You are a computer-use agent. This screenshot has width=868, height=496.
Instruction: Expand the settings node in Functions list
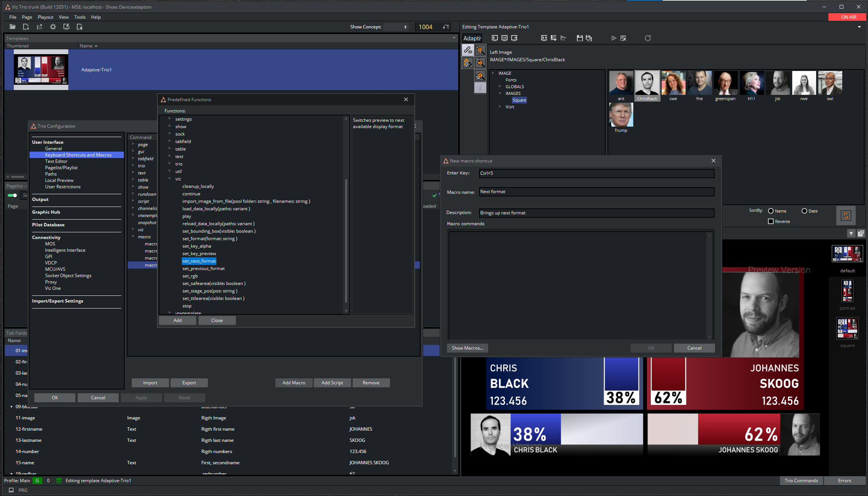coord(170,119)
